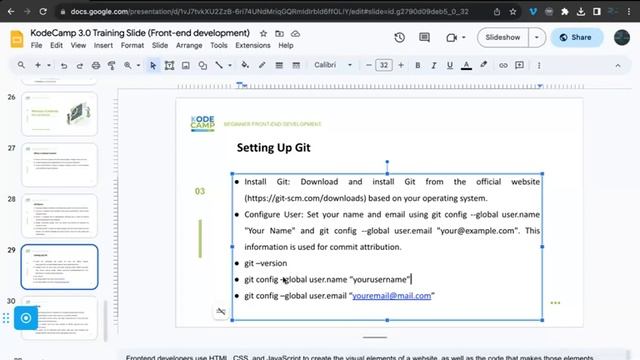Open new slide layout dropdown arrow
The height and width of the screenshot is (360, 640).
(x=49, y=65)
